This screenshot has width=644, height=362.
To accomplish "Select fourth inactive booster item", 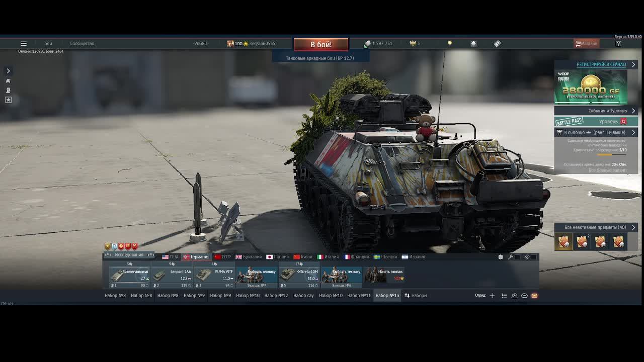I will [618, 242].
